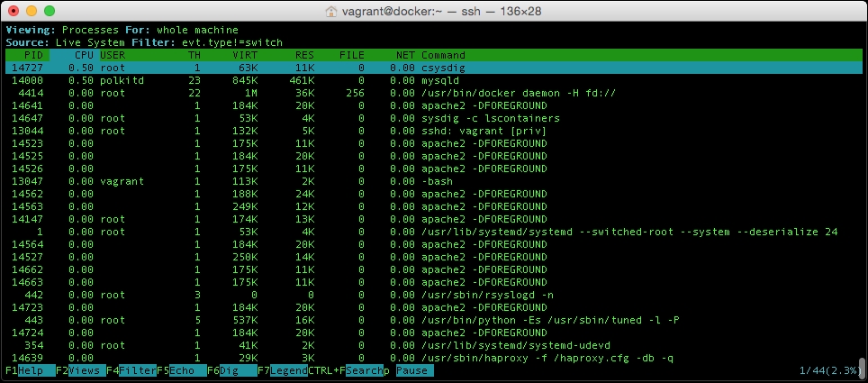
Task: Click the 'Live System' source text
Action: (x=90, y=42)
